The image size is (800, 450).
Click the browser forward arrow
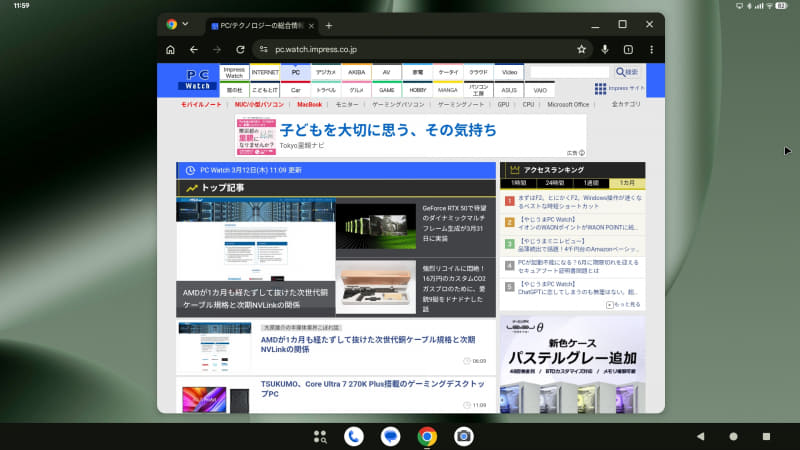click(217, 49)
